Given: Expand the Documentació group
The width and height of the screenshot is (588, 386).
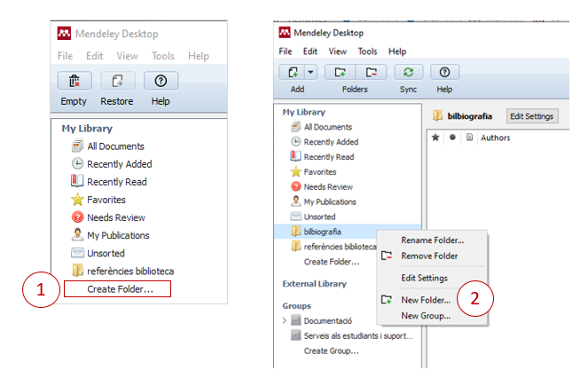Looking at the screenshot, I should tap(285, 320).
